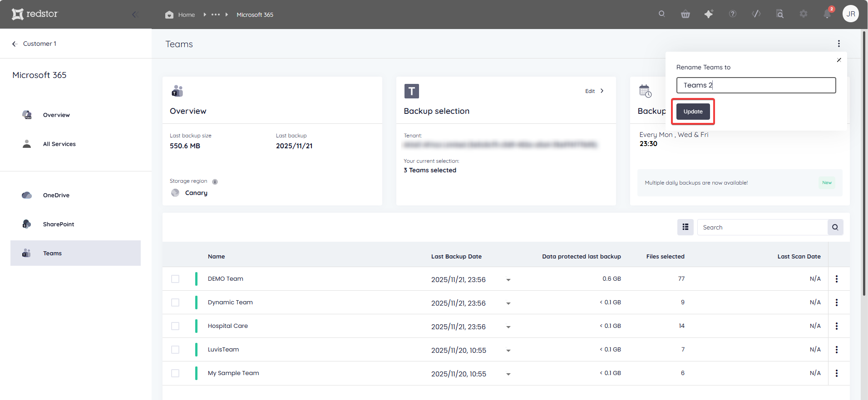Select All Services in sidebar
868x400 pixels.
[x=59, y=144]
